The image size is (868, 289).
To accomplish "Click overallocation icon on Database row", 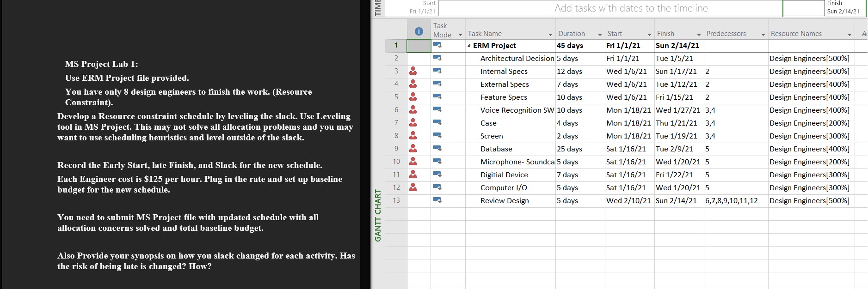I will [x=413, y=149].
